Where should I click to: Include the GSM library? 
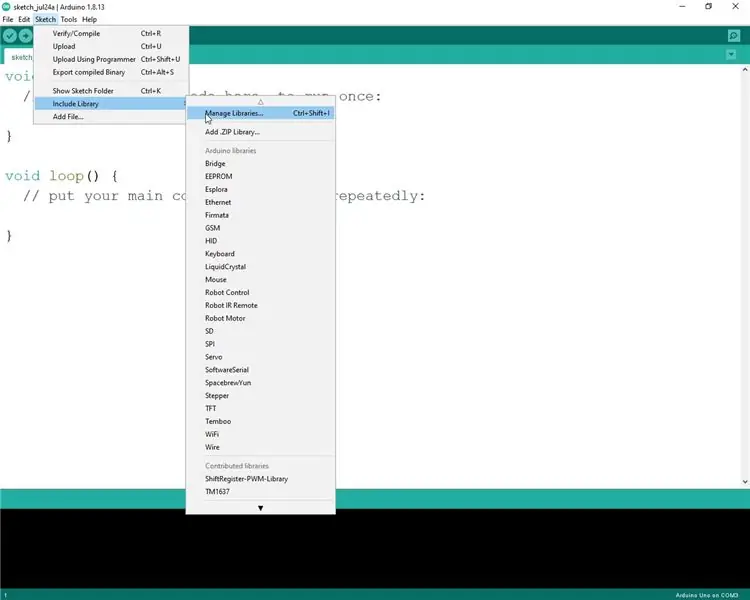260,228
